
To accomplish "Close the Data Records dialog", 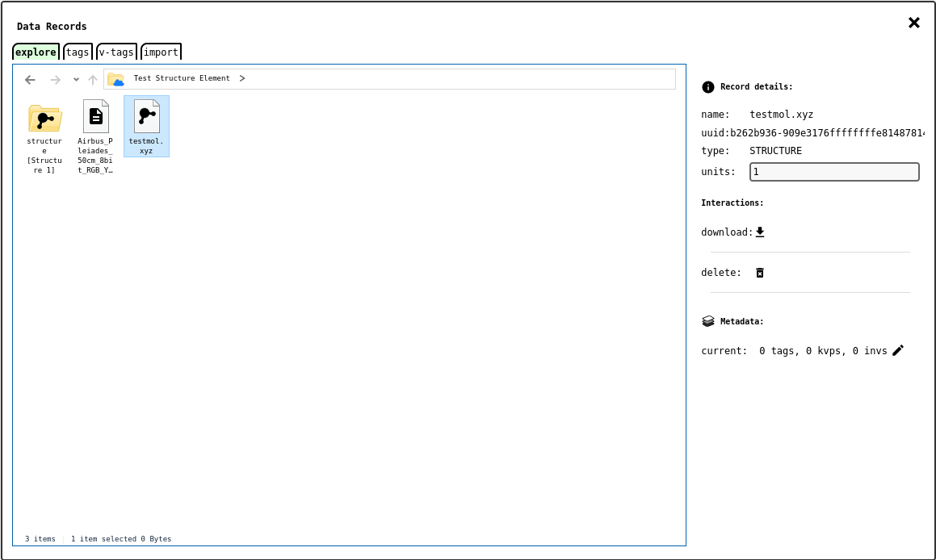I will (913, 23).
